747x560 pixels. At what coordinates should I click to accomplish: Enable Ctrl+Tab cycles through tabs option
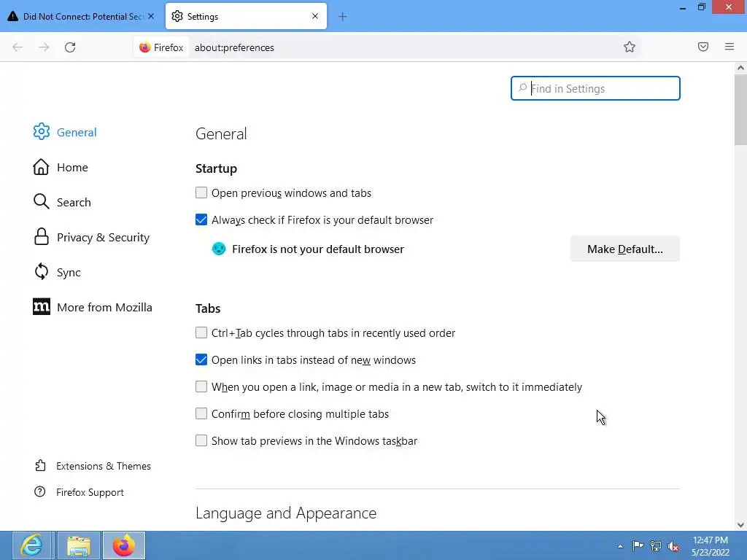[x=201, y=332]
